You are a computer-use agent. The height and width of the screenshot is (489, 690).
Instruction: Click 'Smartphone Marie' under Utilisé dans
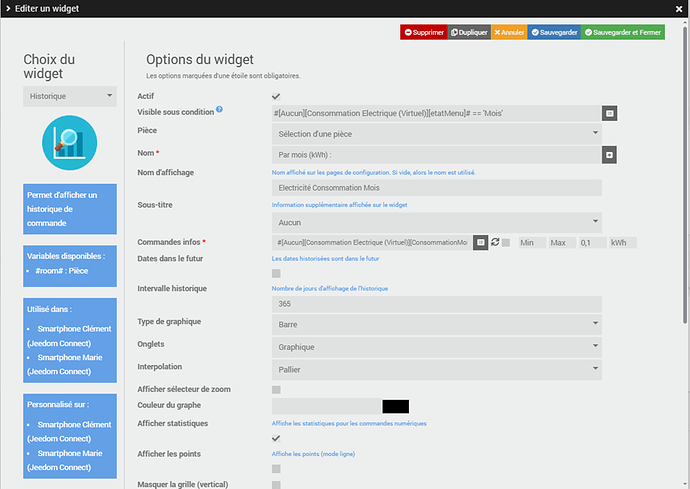point(70,357)
